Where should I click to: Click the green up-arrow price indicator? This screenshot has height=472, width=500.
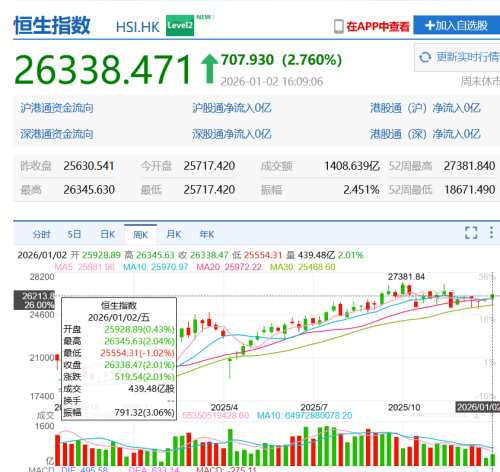click(x=209, y=68)
